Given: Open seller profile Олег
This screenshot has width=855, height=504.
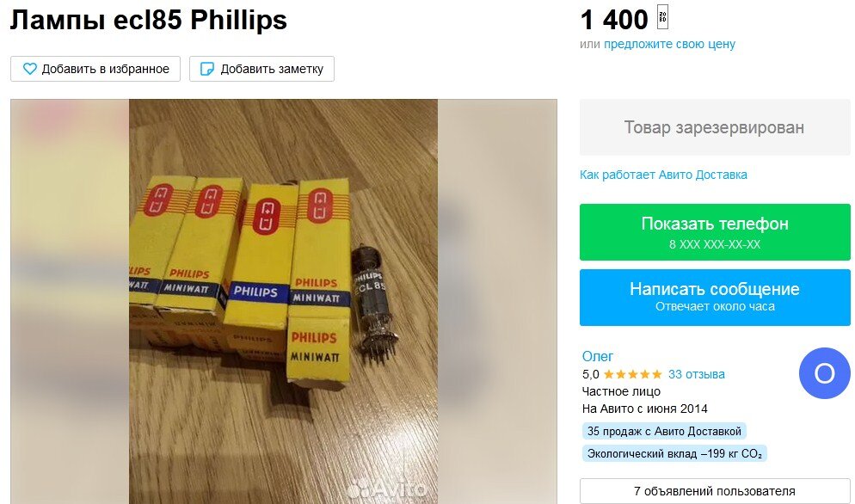Looking at the screenshot, I should click(598, 356).
